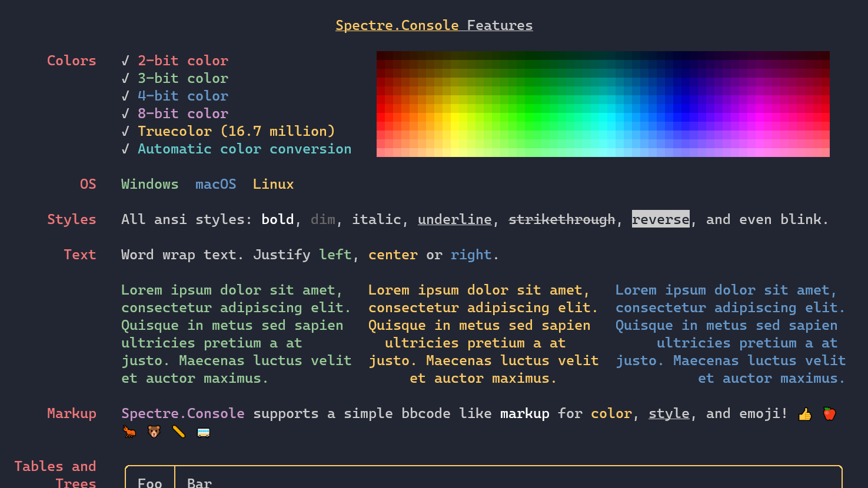Click the 'OS' section label
The width and height of the screenshot is (868, 488).
tap(88, 184)
